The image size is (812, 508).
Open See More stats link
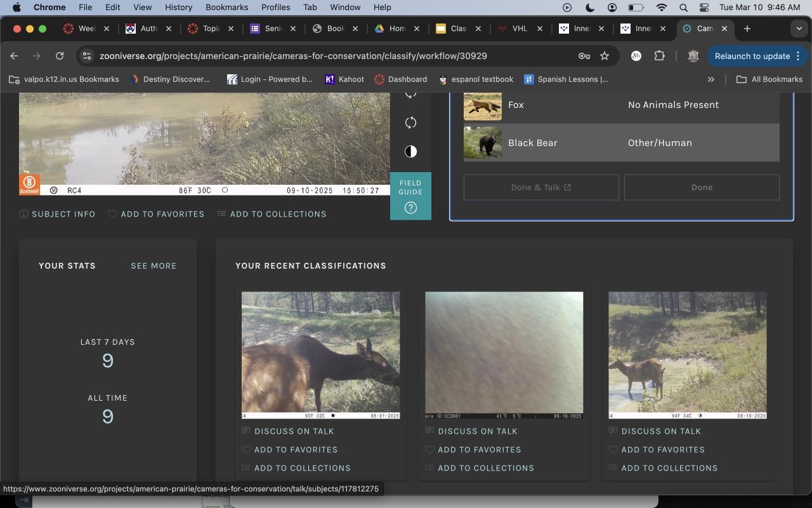click(x=154, y=265)
